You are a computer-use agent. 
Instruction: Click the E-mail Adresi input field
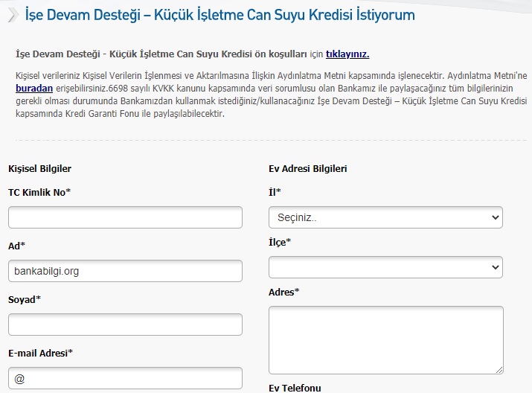125,378
